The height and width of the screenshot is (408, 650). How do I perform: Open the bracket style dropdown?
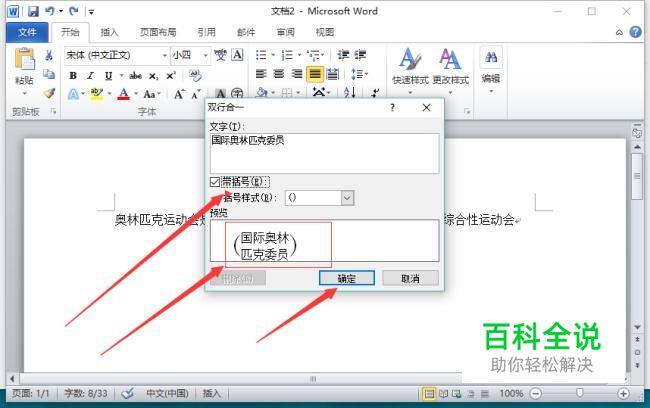click(347, 198)
